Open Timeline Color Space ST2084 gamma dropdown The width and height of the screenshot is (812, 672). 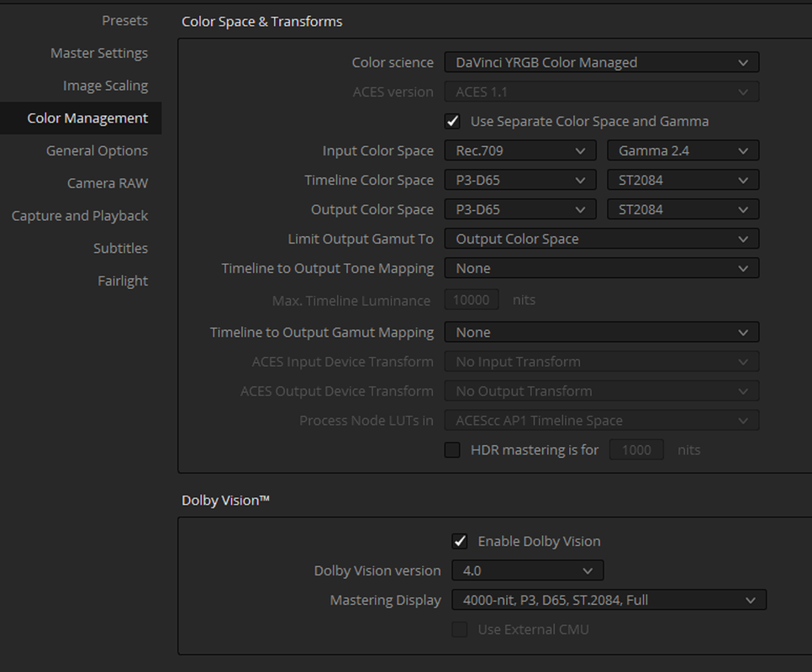[x=683, y=181]
